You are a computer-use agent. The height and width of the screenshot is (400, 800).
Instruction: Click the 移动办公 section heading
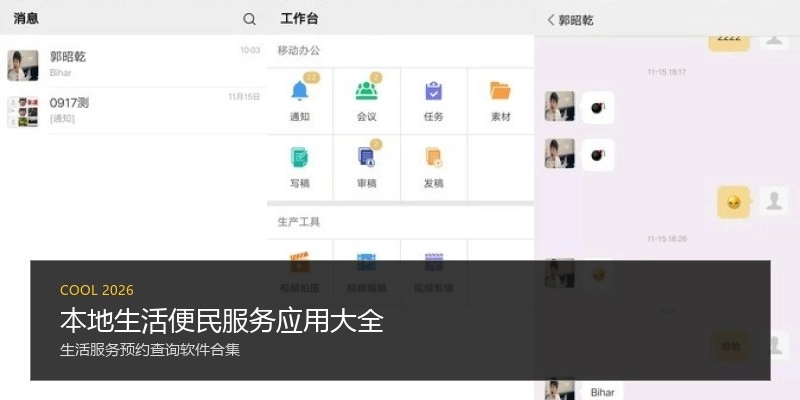[299, 51]
